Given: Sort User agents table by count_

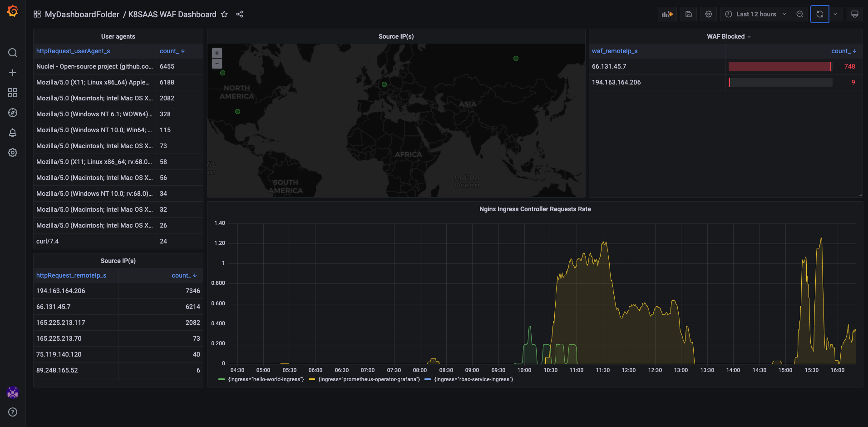Looking at the screenshot, I should pos(172,51).
